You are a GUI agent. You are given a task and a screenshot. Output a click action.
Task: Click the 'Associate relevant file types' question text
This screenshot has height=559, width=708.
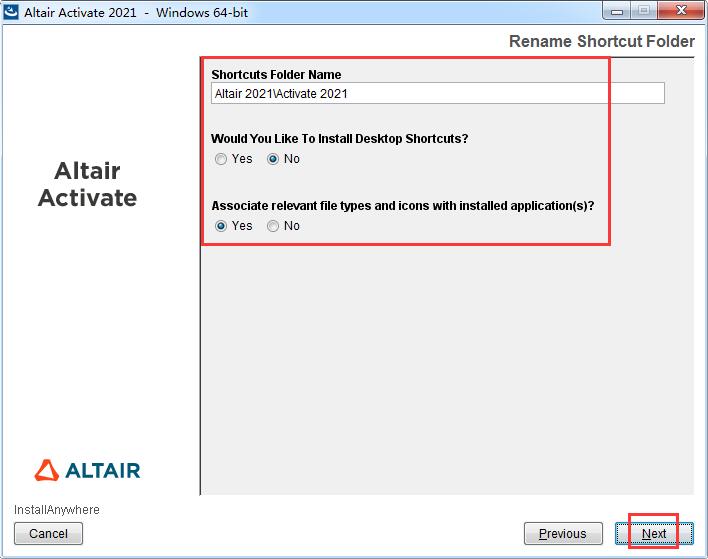[x=403, y=206]
